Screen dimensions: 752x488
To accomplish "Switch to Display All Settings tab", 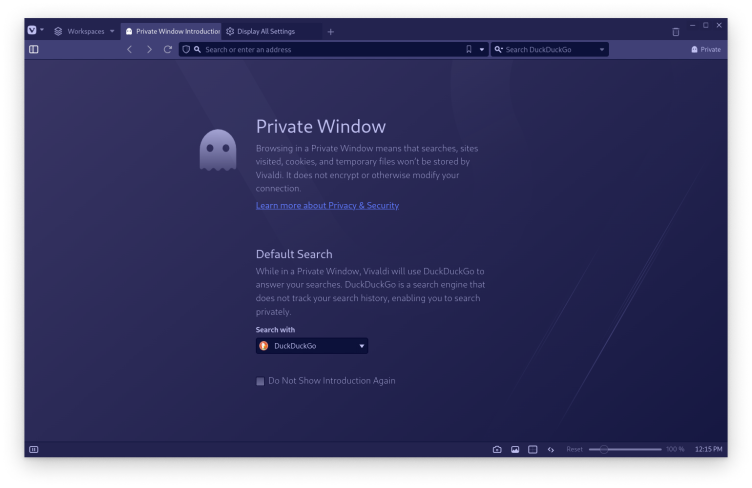I will pos(265,31).
